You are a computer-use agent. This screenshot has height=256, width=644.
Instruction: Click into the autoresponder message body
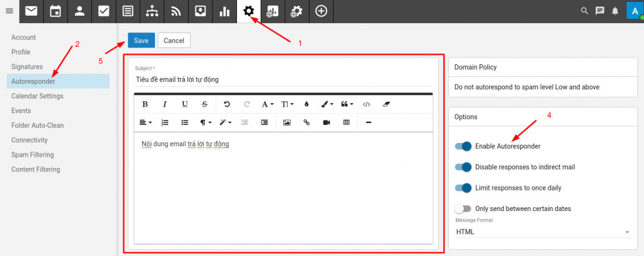(283, 187)
